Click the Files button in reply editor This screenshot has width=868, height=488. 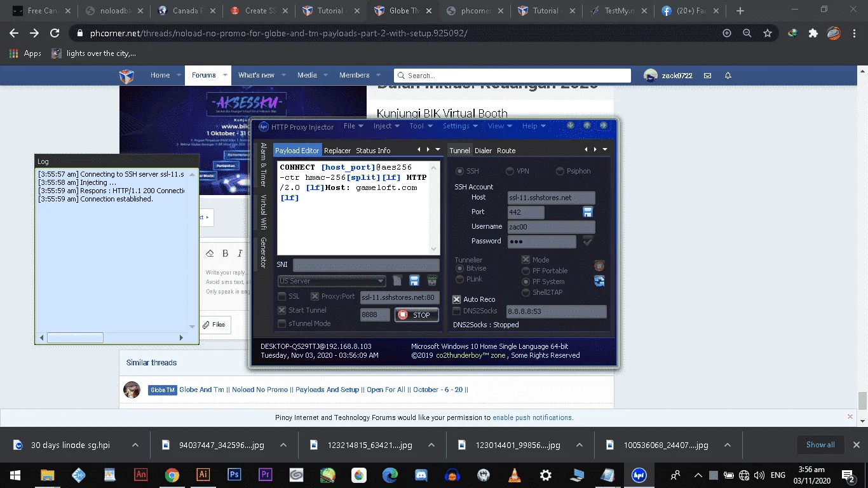pyautogui.click(x=214, y=325)
